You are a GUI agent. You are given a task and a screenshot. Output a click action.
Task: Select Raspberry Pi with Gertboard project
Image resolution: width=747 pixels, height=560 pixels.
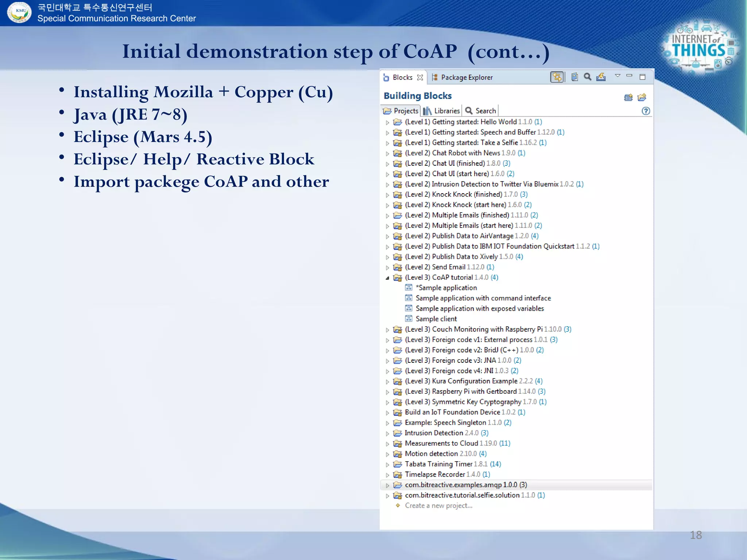475,392
